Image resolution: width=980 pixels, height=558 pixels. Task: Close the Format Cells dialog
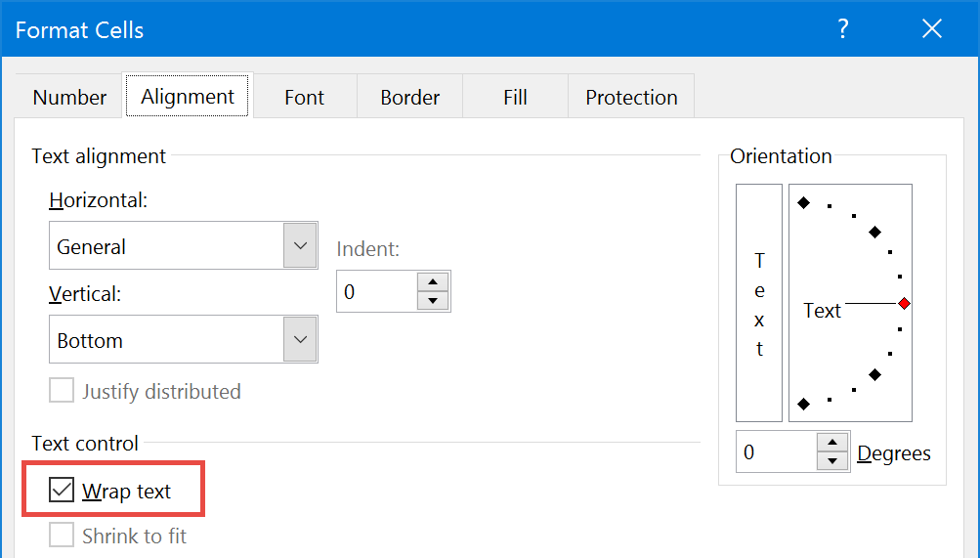coord(932,28)
